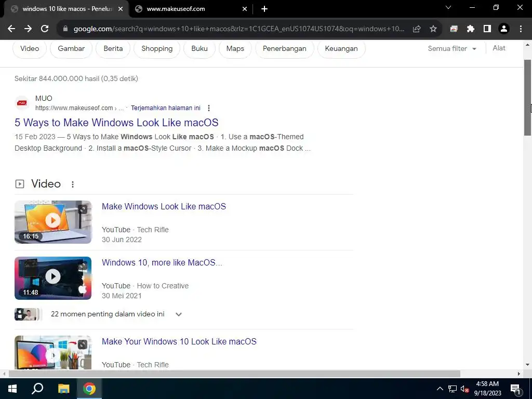Open the 'Semua filter' dropdown
Screen dimensions: 532x399
tap(452, 48)
